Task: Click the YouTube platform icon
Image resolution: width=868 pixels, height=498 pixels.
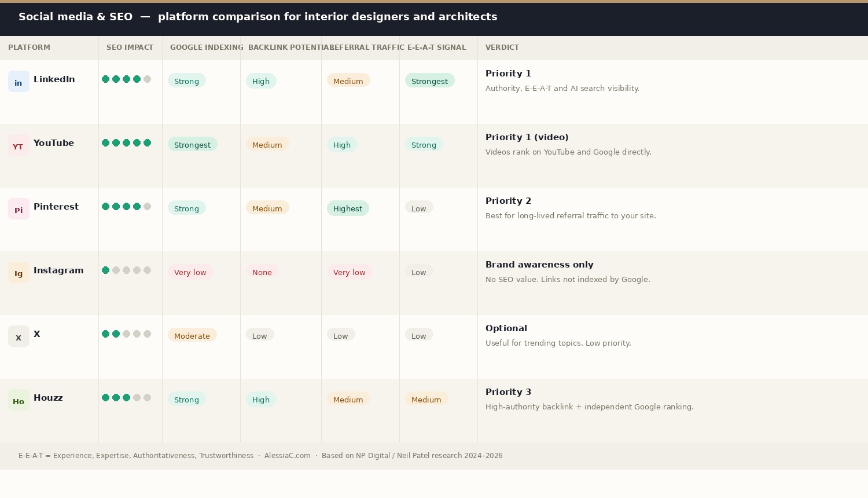Action: point(19,145)
